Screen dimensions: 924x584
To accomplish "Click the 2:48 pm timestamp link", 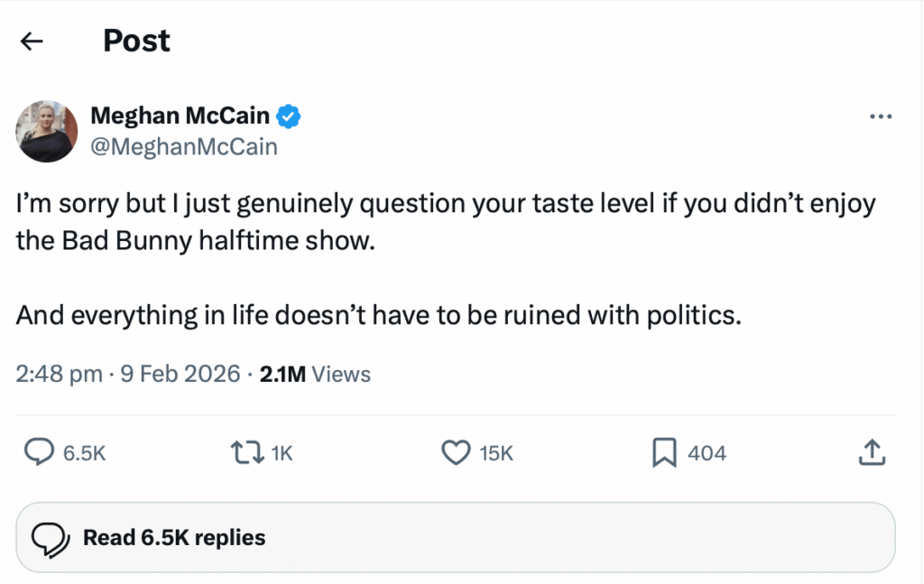I will pyautogui.click(x=60, y=374).
